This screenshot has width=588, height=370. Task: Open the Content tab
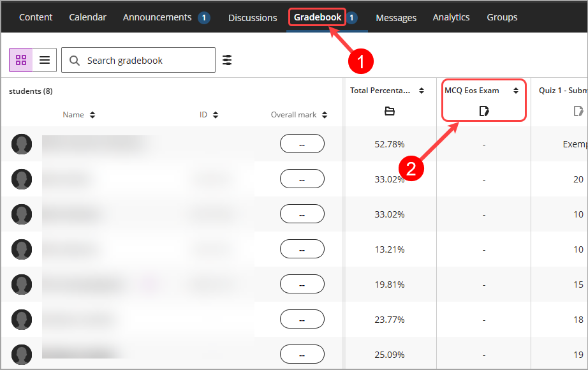tap(36, 17)
